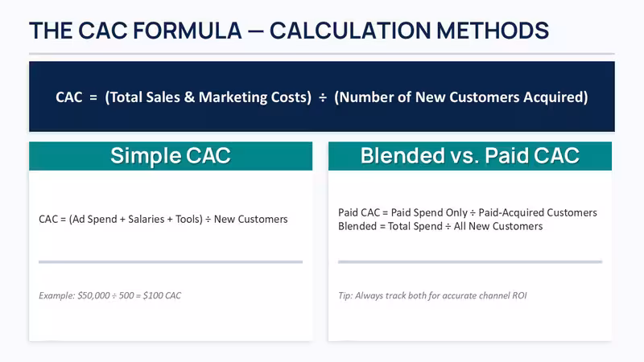Click the 'New Customers' text in Simple CAC

click(x=251, y=219)
